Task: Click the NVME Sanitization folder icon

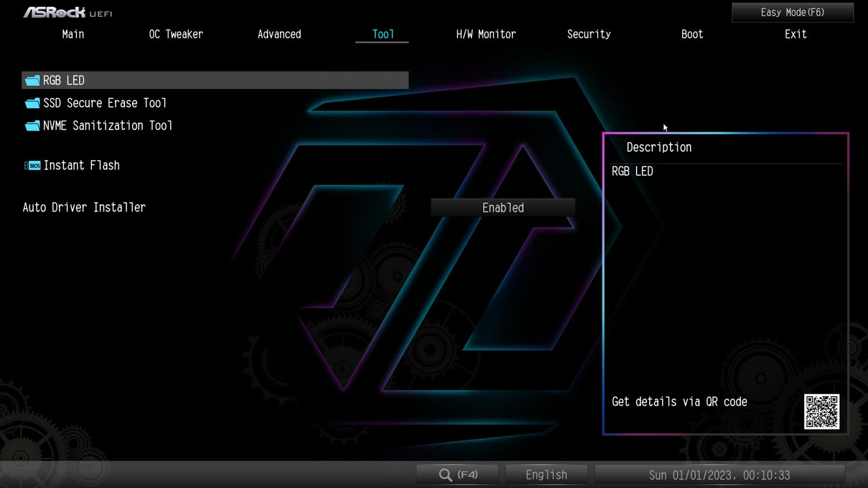Action: click(x=32, y=125)
